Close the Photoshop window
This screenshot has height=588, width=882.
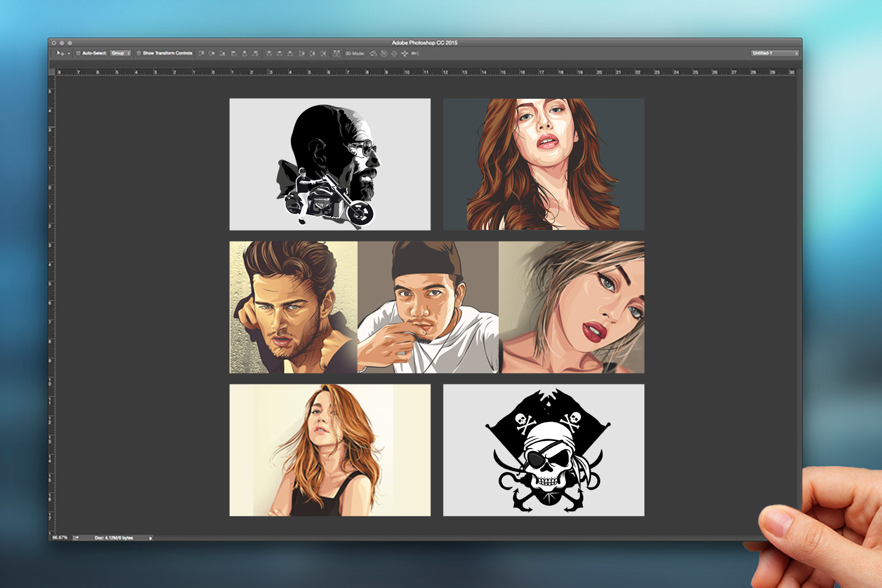click(x=54, y=43)
